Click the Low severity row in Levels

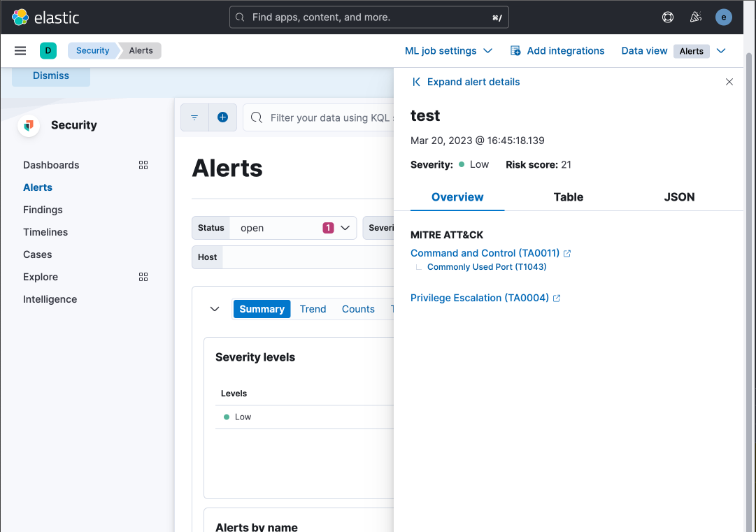pos(305,417)
